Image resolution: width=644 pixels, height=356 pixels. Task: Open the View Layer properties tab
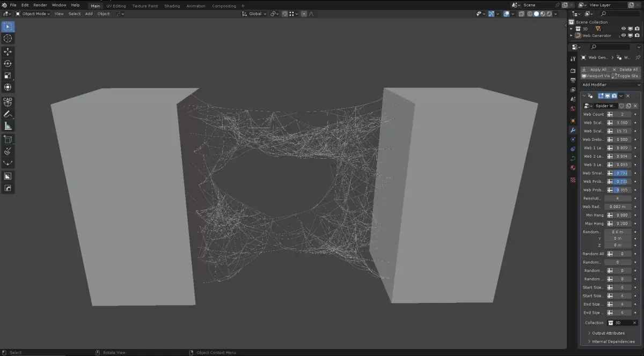pyautogui.click(x=573, y=90)
